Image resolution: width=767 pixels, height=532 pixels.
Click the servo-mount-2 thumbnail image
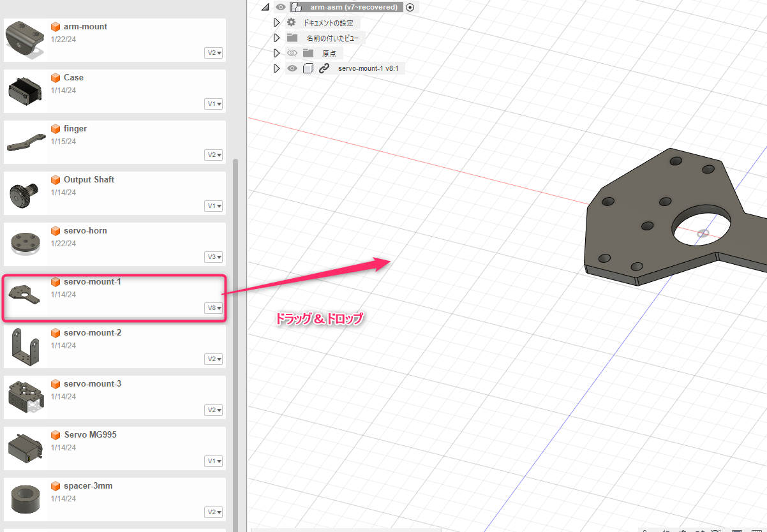point(24,346)
